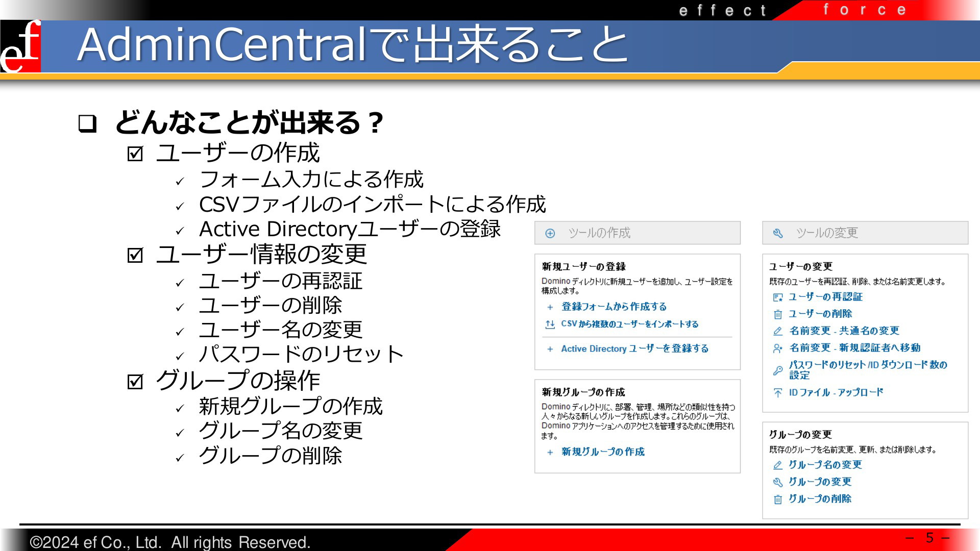Click the 新規グループの作成 panel heading

pyautogui.click(x=583, y=392)
